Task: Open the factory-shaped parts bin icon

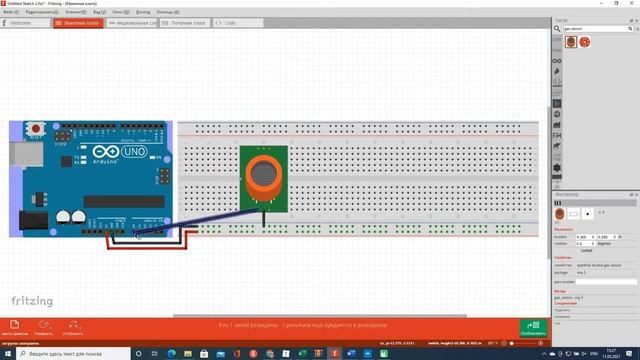Action: tap(557, 125)
